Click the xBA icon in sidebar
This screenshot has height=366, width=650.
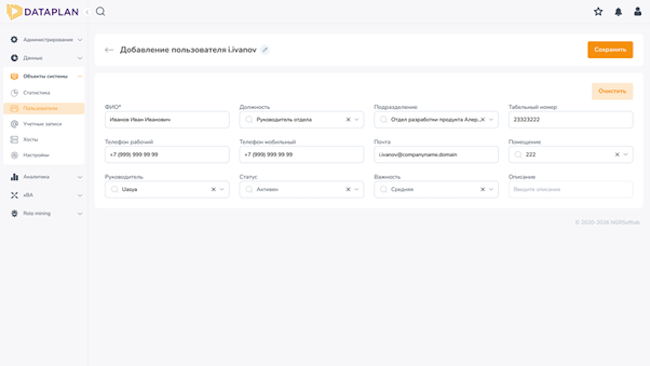(x=14, y=195)
